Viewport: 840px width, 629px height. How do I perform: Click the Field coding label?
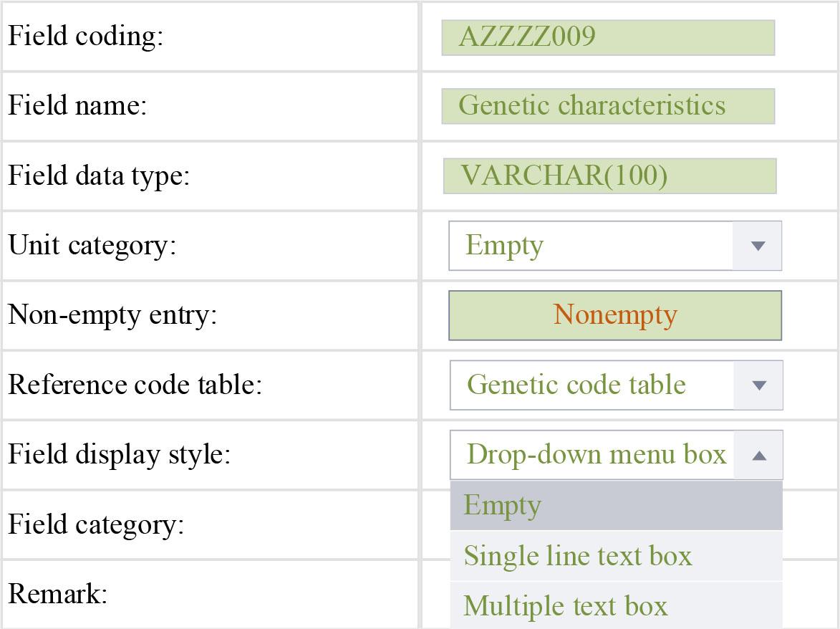[x=86, y=37]
